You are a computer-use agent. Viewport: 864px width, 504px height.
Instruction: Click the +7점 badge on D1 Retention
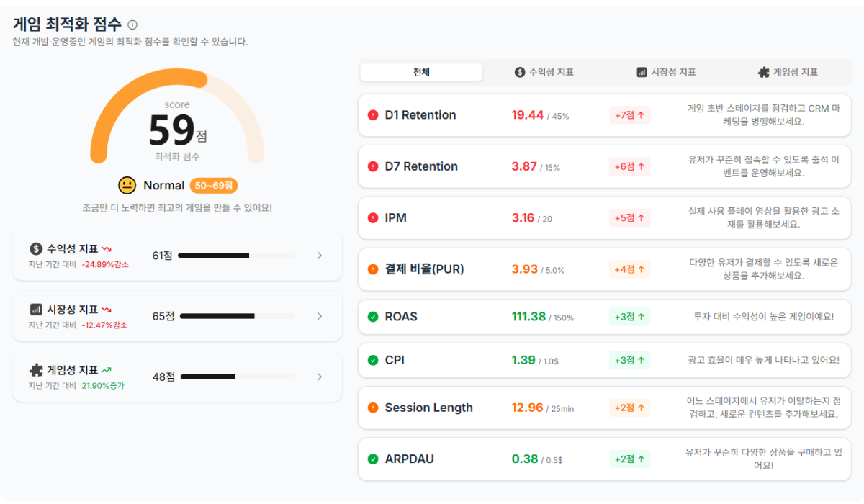pyautogui.click(x=630, y=115)
